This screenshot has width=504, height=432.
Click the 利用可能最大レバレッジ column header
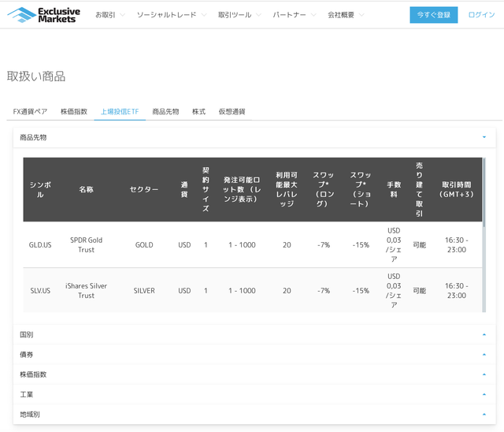click(287, 189)
